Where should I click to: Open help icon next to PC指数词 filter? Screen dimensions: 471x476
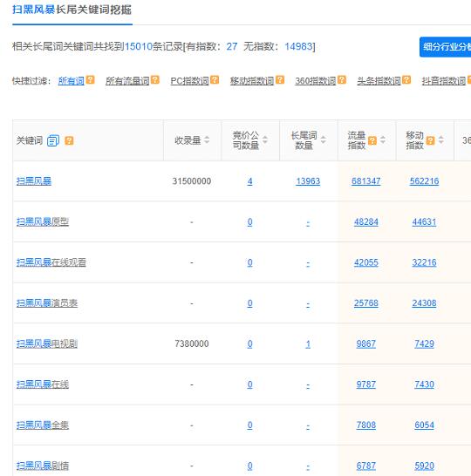[x=215, y=80]
